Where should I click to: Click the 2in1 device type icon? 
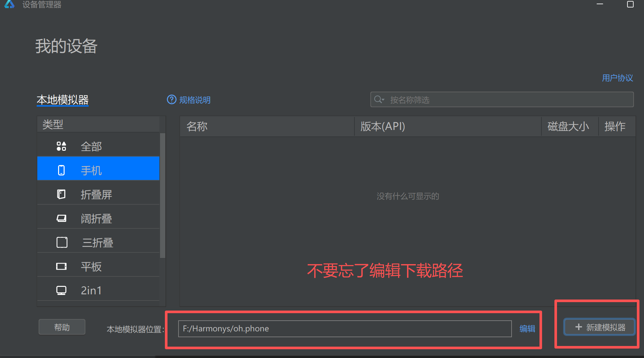click(61, 289)
